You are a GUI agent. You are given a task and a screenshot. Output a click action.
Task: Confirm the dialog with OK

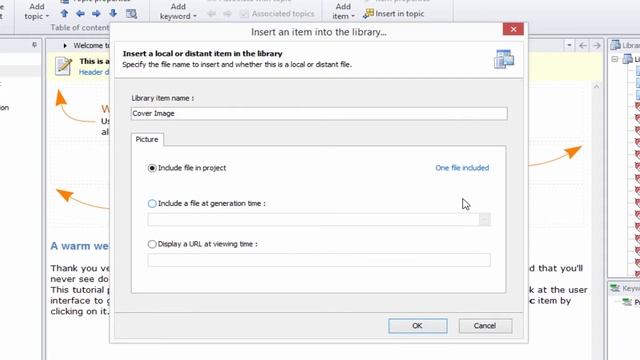click(418, 326)
